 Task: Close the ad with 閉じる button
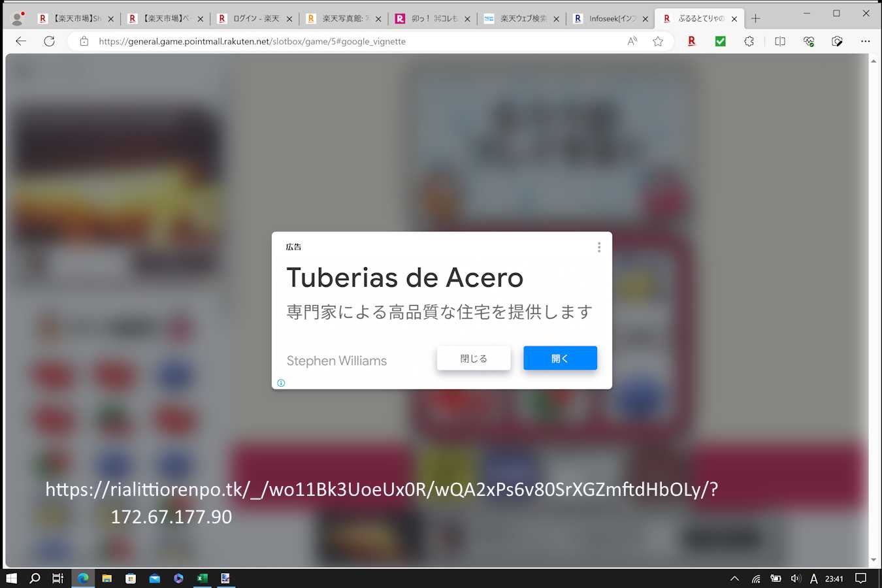pos(474,358)
